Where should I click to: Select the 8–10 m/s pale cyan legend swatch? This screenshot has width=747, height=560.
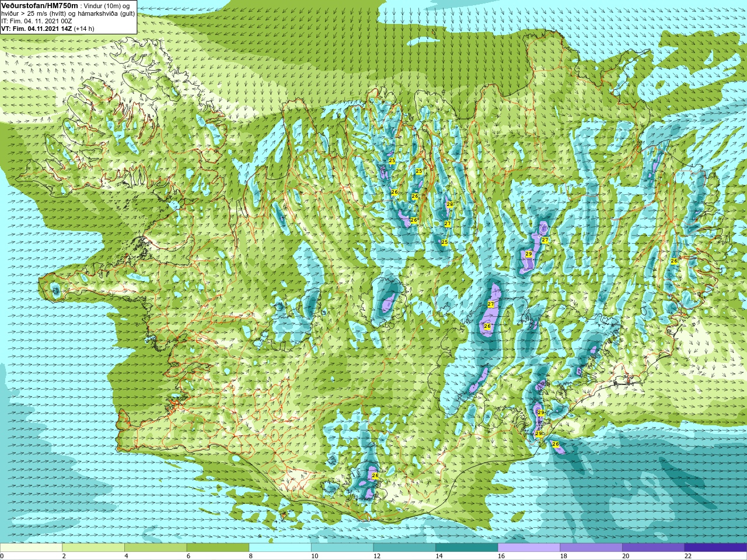pos(280,548)
